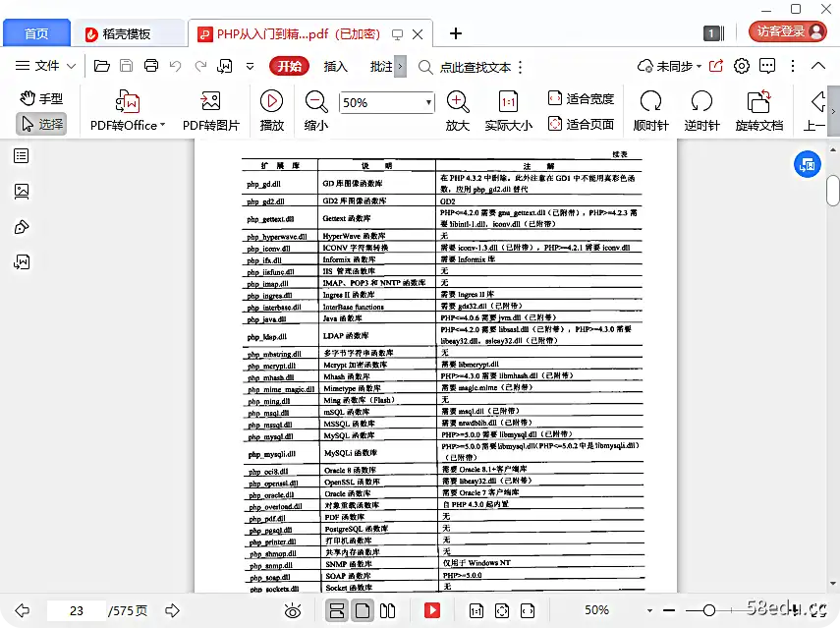Image resolution: width=840 pixels, height=628 pixels.
Task: Rotate page counterclockwise (逆时针)
Action: tap(701, 111)
